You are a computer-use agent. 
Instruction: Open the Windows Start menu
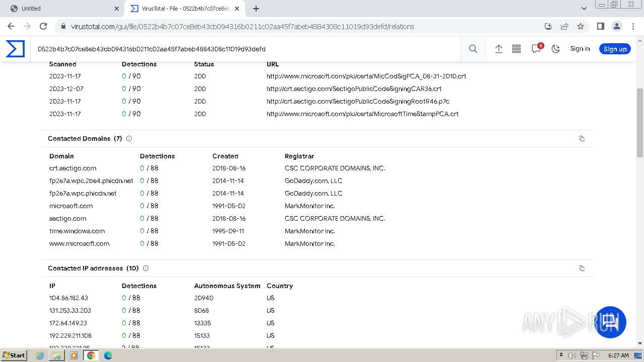click(14, 355)
